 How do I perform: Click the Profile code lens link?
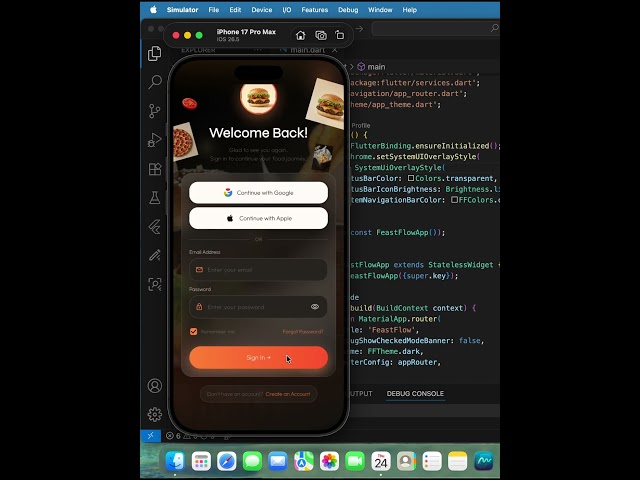(x=361, y=125)
